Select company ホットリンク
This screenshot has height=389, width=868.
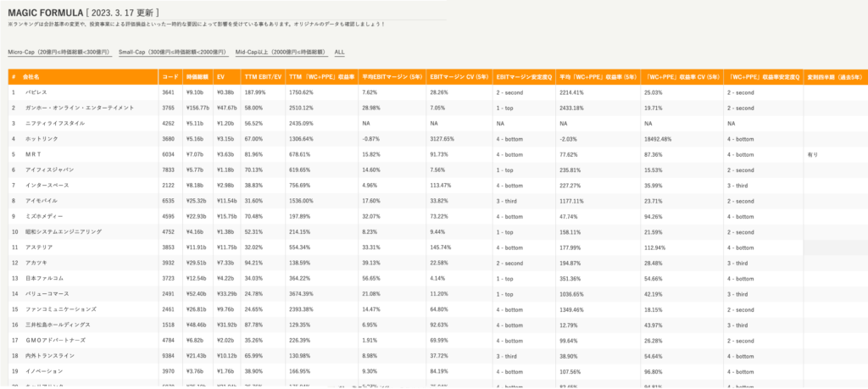pyautogui.click(x=42, y=139)
